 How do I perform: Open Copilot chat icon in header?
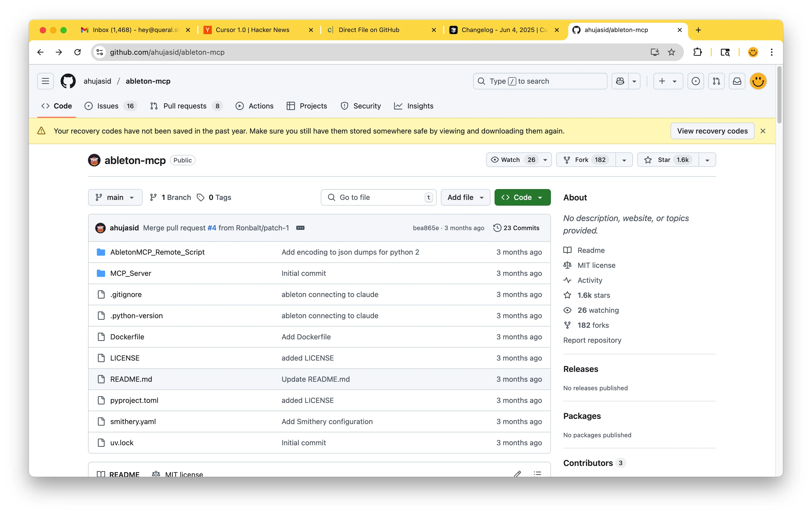click(620, 81)
